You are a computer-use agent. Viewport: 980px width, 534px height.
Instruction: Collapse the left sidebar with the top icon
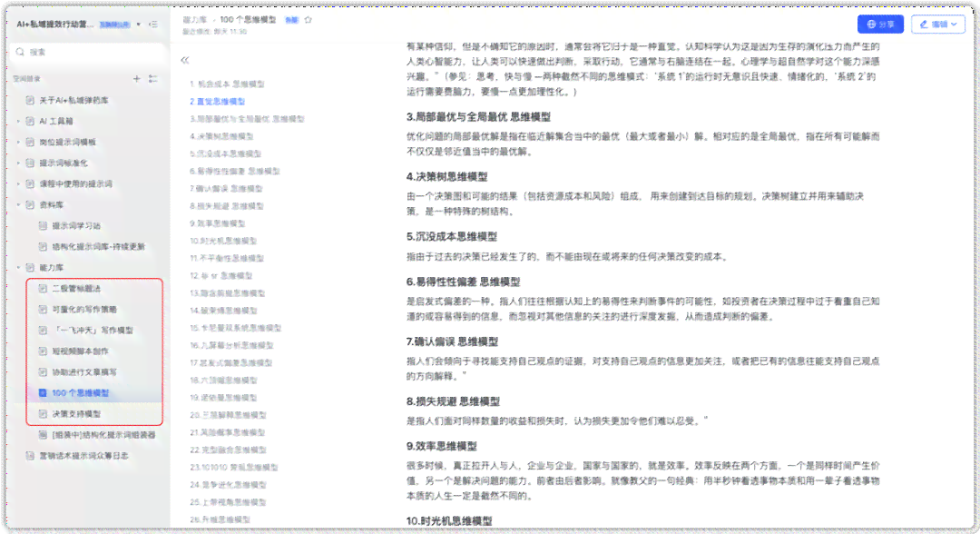pos(153,25)
